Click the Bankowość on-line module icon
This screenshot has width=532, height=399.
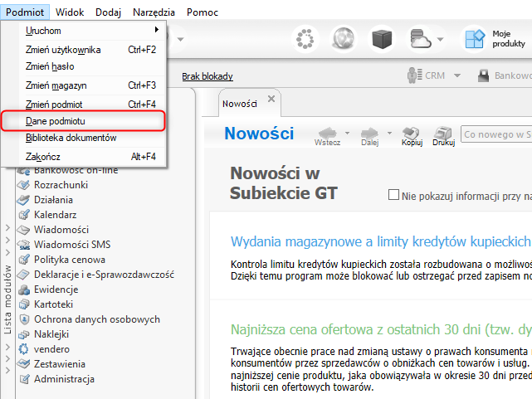tap(24, 171)
